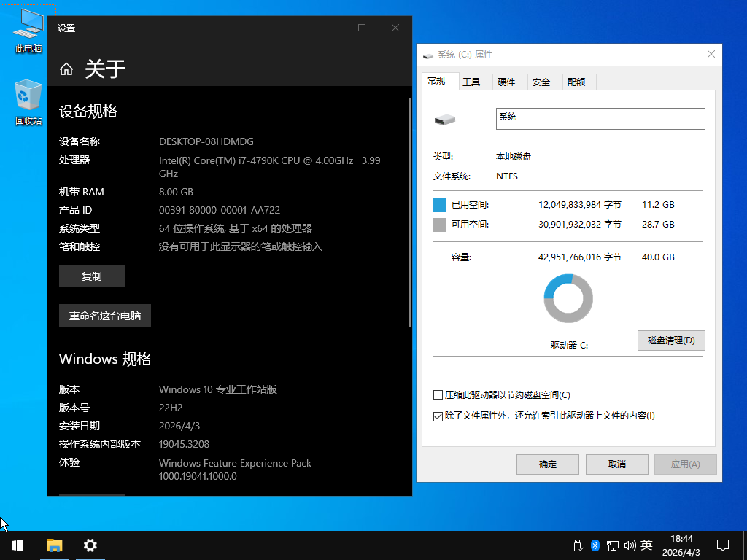Click 重命名这台电脑 button

pyautogui.click(x=105, y=315)
